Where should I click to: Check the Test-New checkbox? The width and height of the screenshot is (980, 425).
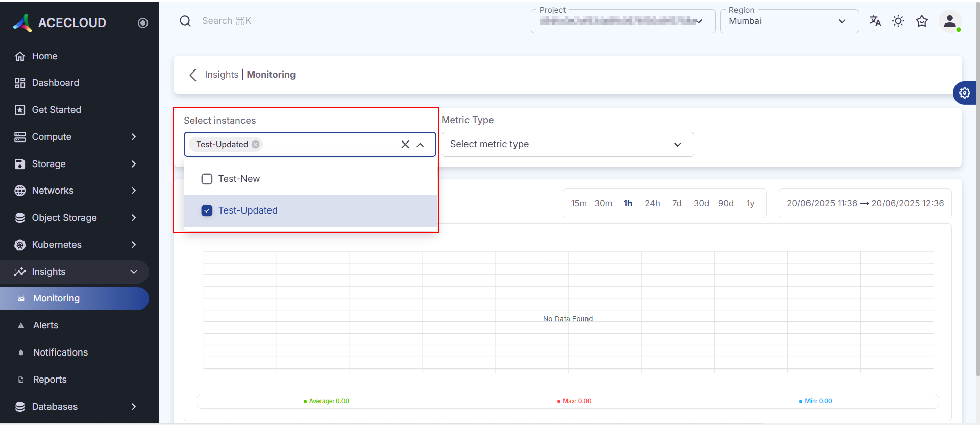pos(207,179)
